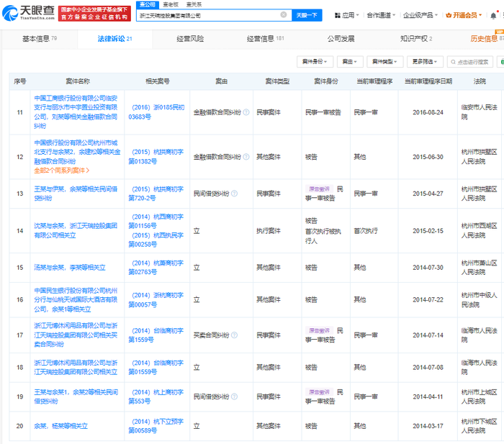
Task: Open case number (2014) 杭萧商初字第02763号
Action: [156, 267]
